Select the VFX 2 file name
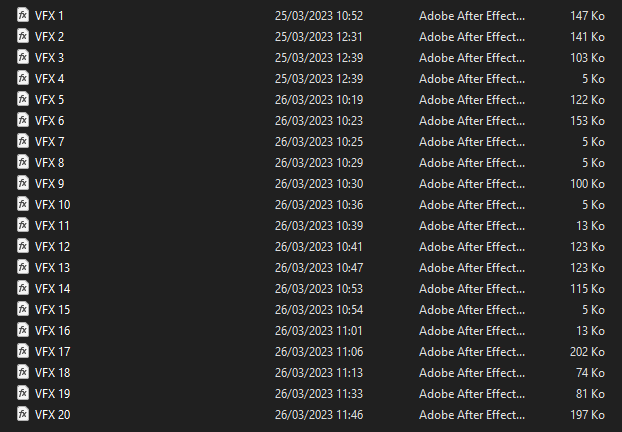Screen dimensions: 622x432 pos(49,36)
